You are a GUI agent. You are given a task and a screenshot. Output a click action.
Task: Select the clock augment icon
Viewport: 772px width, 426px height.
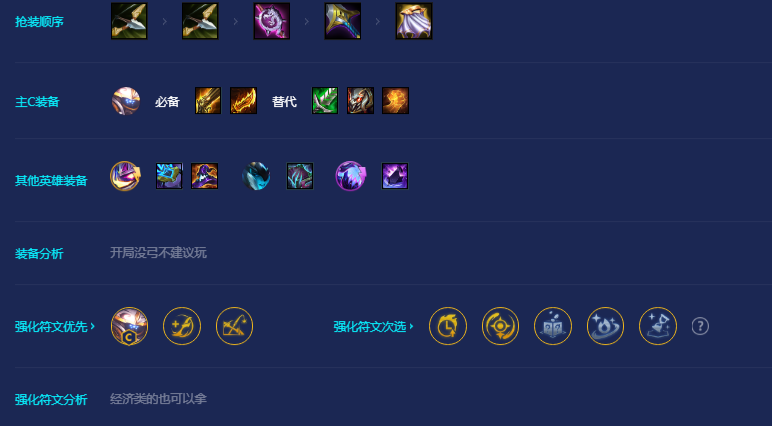(x=448, y=326)
